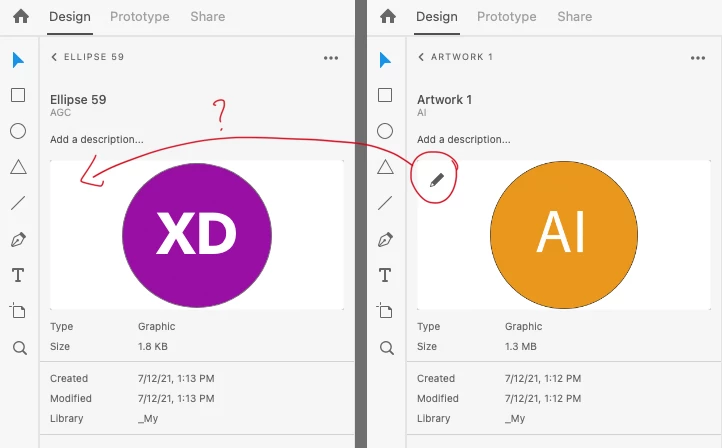Screen dimensions: 722x448
Task: Select the Line tool in left window
Action: click(18, 203)
